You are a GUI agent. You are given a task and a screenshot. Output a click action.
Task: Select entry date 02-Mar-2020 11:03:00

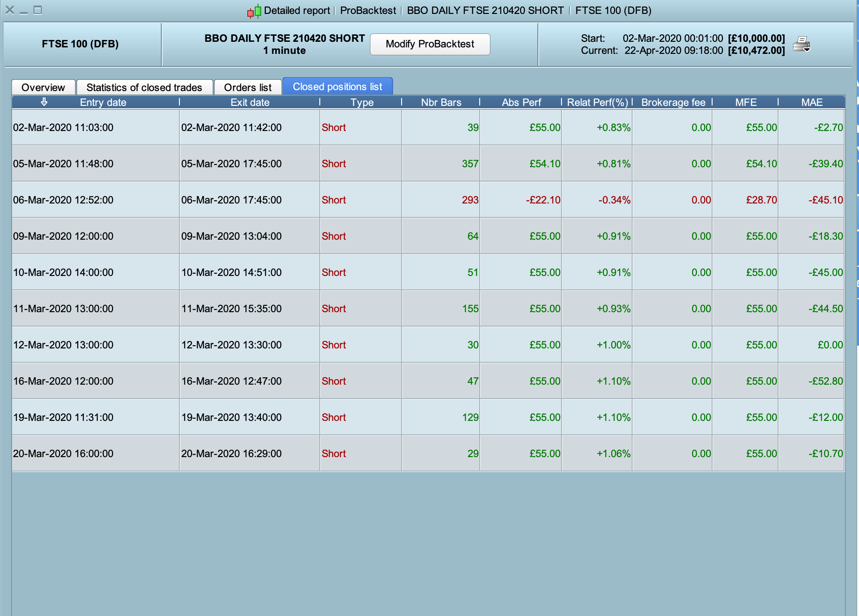click(63, 127)
